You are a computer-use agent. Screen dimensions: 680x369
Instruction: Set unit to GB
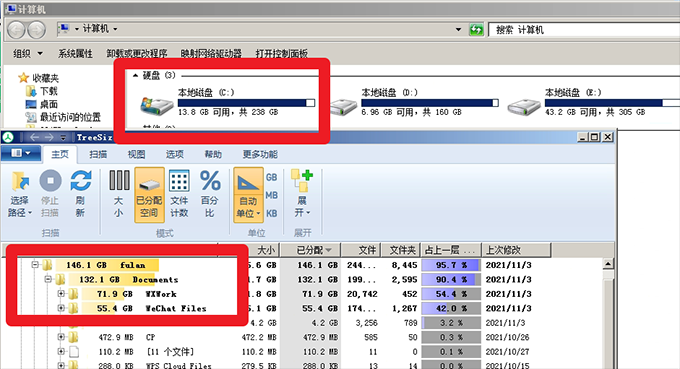click(x=271, y=177)
